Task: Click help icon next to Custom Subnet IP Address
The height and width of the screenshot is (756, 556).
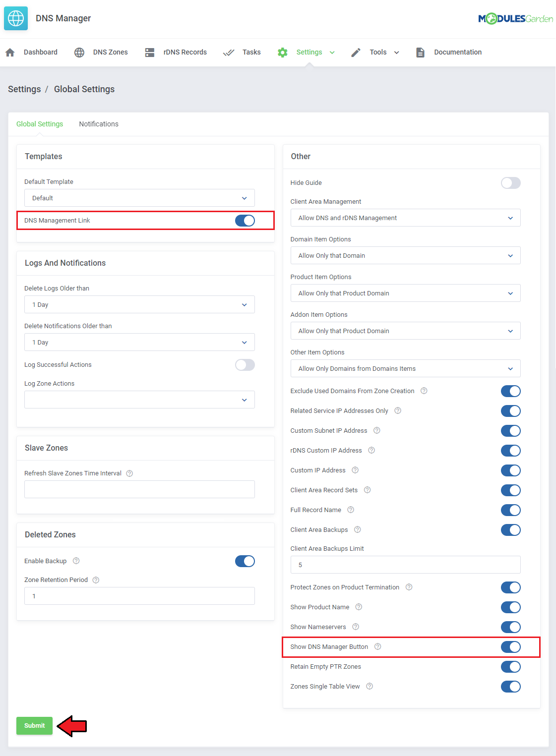Action: point(377,430)
